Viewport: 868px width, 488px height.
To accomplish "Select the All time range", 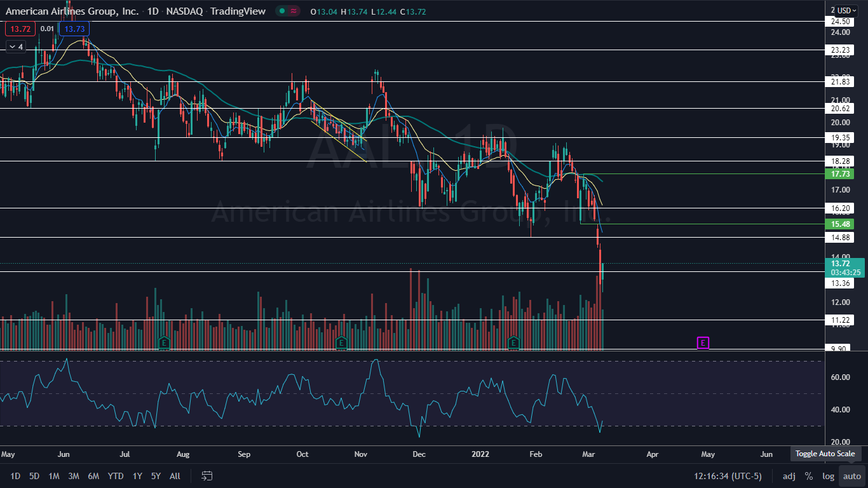I will point(175,476).
